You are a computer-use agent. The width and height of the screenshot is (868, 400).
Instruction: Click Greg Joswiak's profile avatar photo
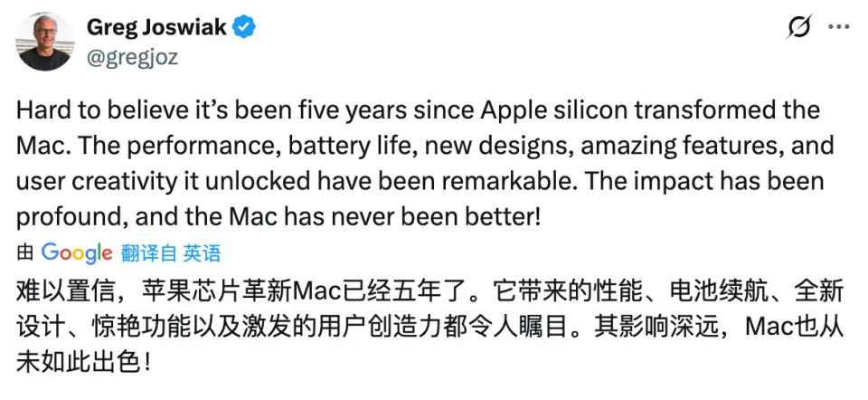click(x=46, y=42)
